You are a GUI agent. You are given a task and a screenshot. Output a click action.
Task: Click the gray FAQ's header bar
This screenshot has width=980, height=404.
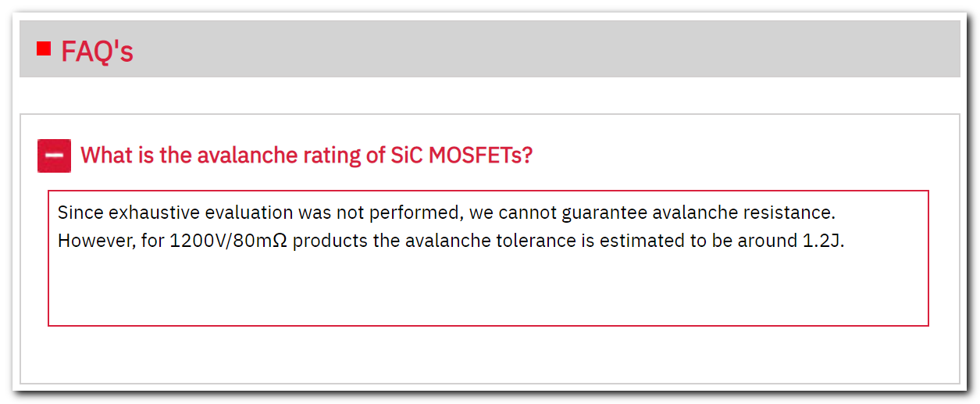547,49
